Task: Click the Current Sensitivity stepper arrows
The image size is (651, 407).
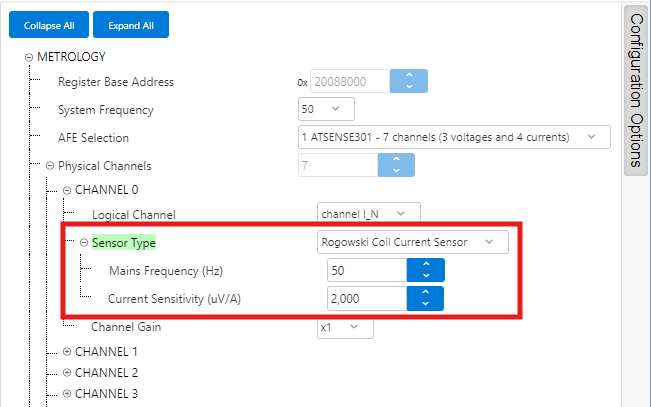Action: (425, 298)
